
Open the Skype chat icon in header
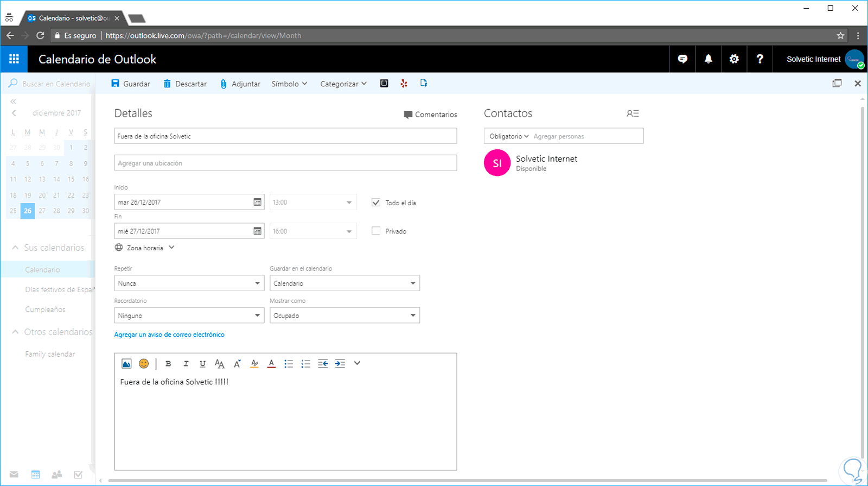pos(682,59)
